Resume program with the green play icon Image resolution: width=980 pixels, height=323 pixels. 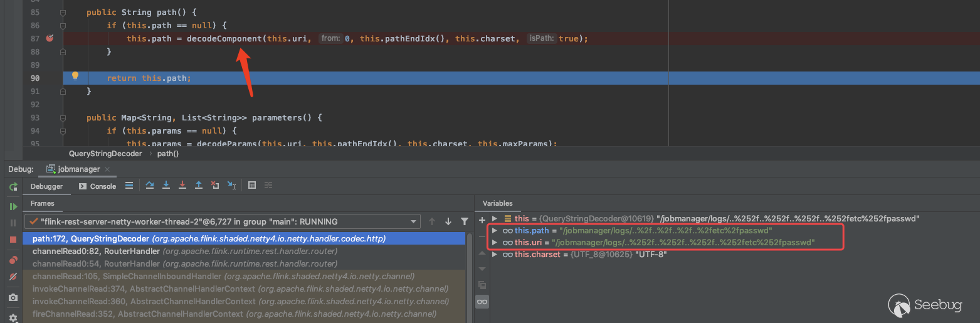click(x=13, y=206)
